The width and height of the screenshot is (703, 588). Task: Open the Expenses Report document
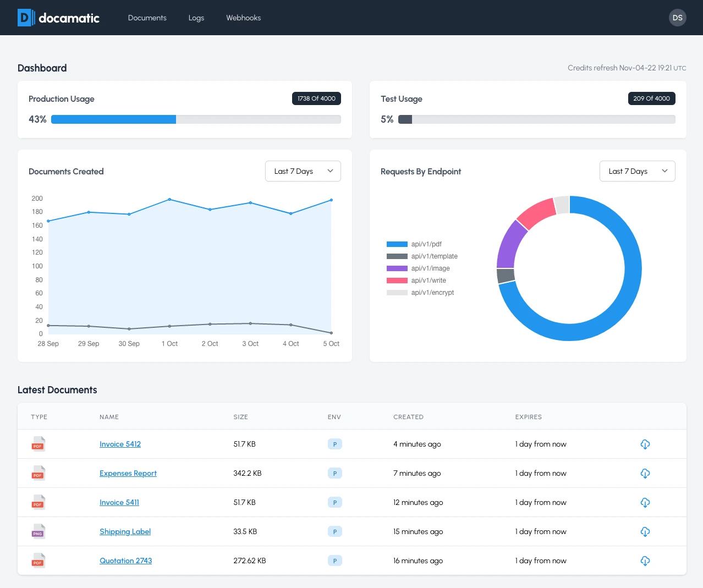coord(128,473)
